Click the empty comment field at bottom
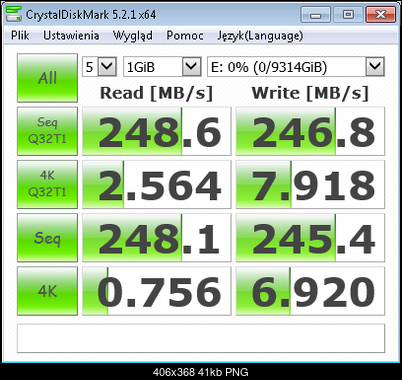 click(201, 338)
